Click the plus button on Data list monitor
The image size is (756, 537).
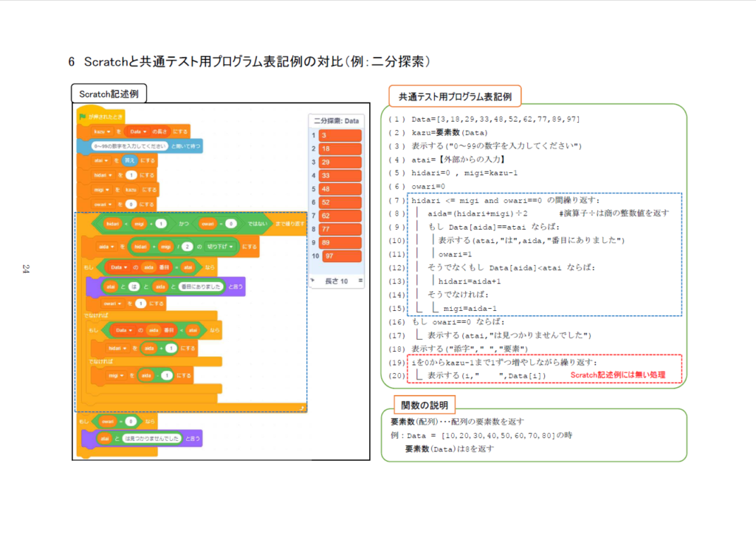pos(313,281)
